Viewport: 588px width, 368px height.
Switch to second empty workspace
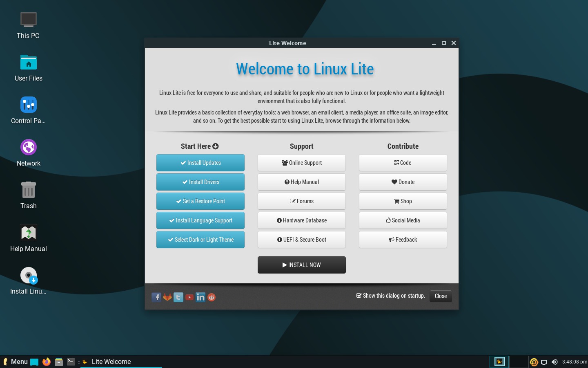click(x=519, y=361)
